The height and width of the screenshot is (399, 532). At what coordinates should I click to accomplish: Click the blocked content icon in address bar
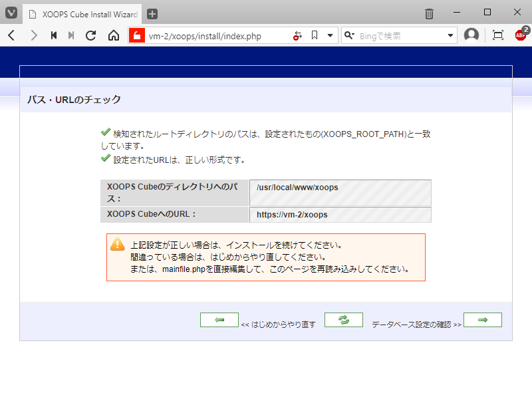[x=297, y=36]
